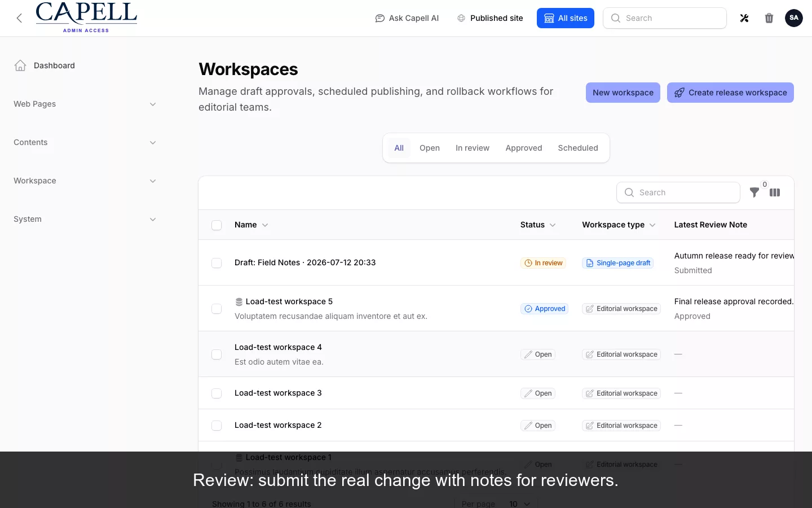Focus the table Search field
Image resolution: width=812 pixels, height=508 pixels.
tap(678, 192)
